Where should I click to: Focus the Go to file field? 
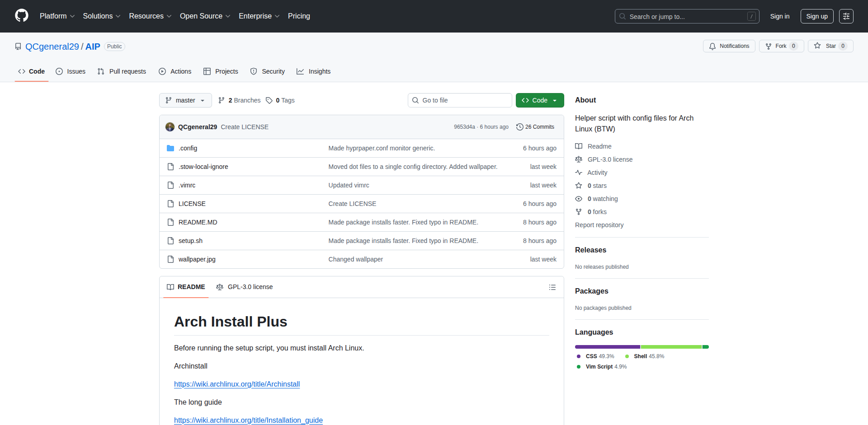coord(460,100)
